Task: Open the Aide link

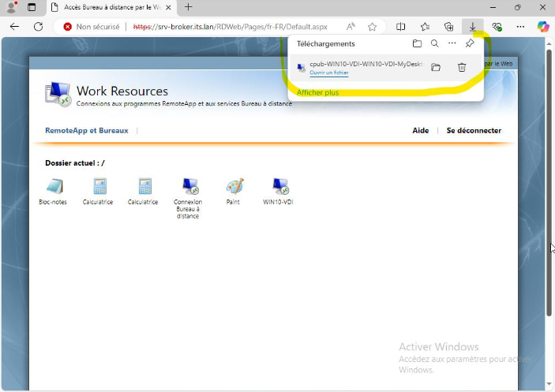Action: (421, 130)
